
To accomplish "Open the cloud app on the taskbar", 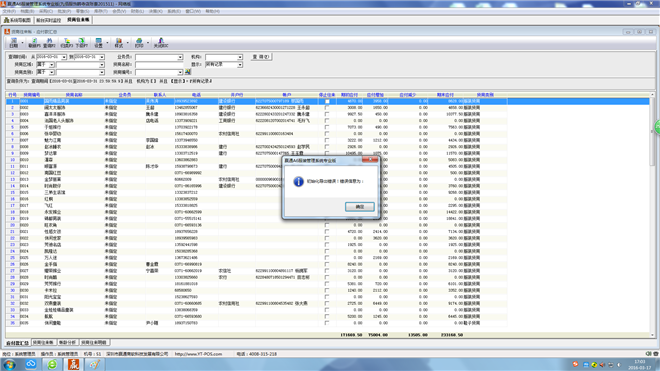I will 31,364.
